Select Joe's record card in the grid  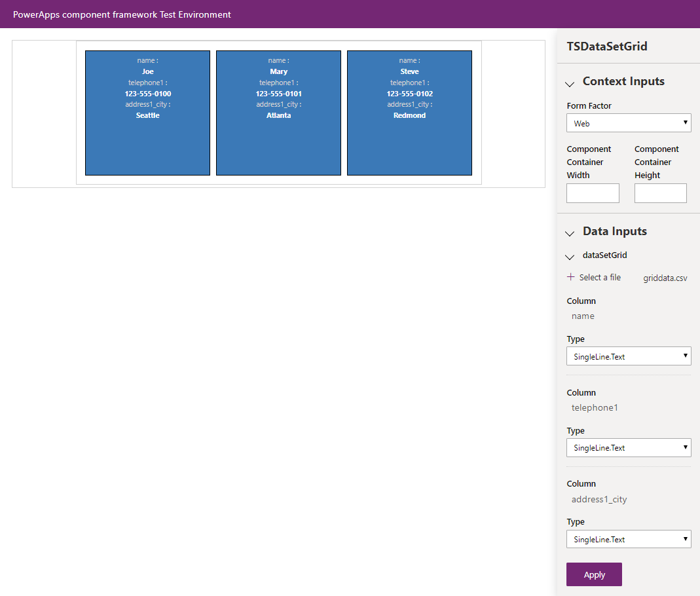147,112
